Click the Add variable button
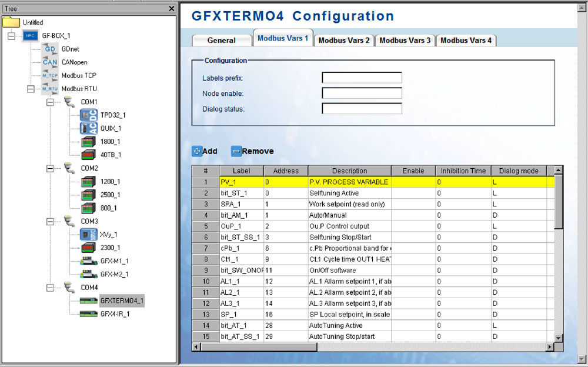The height and width of the screenshot is (367, 588). click(x=204, y=151)
